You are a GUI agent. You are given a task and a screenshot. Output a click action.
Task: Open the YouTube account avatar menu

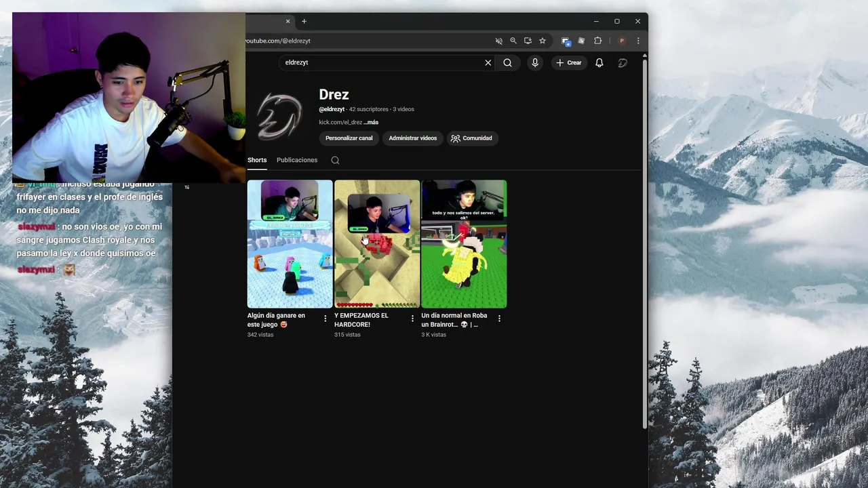pos(623,62)
